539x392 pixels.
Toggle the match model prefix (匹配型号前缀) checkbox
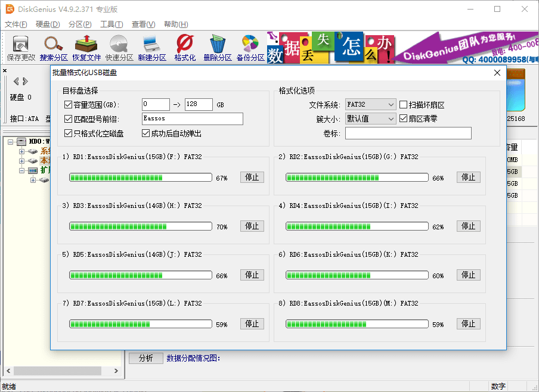click(x=68, y=119)
